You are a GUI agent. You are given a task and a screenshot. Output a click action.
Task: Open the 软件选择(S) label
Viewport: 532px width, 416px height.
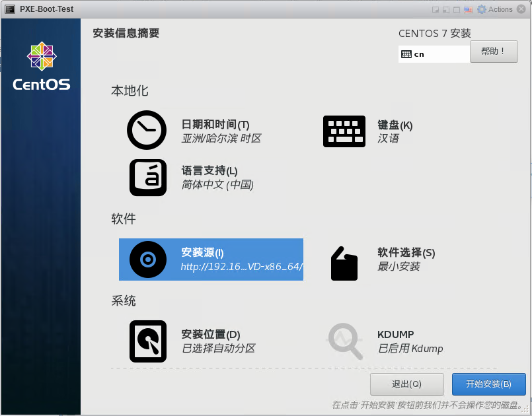pyautogui.click(x=406, y=252)
